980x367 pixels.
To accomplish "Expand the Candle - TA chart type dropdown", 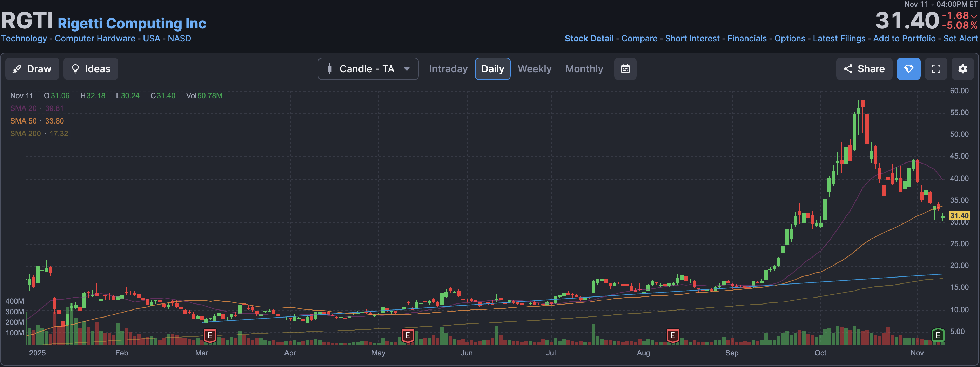I will pyautogui.click(x=368, y=69).
